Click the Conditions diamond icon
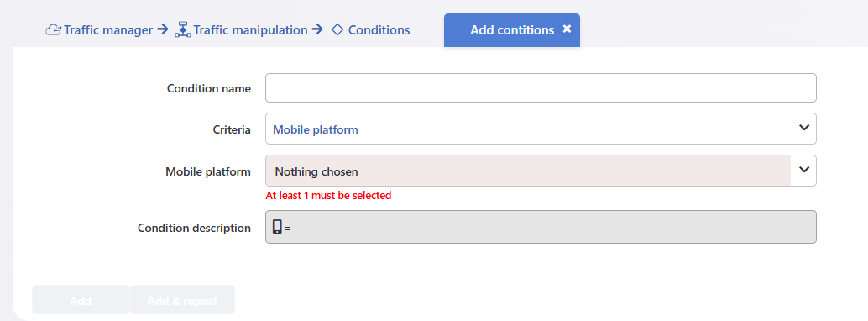This screenshot has height=321, width=868. tap(337, 30)
